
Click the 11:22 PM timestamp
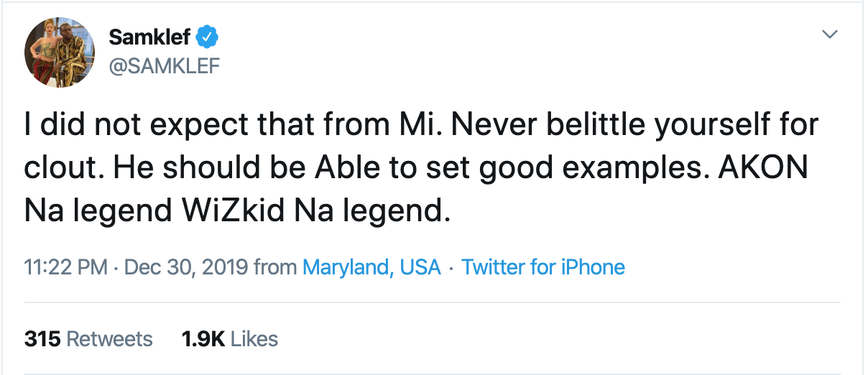click(x=65, y=267)
